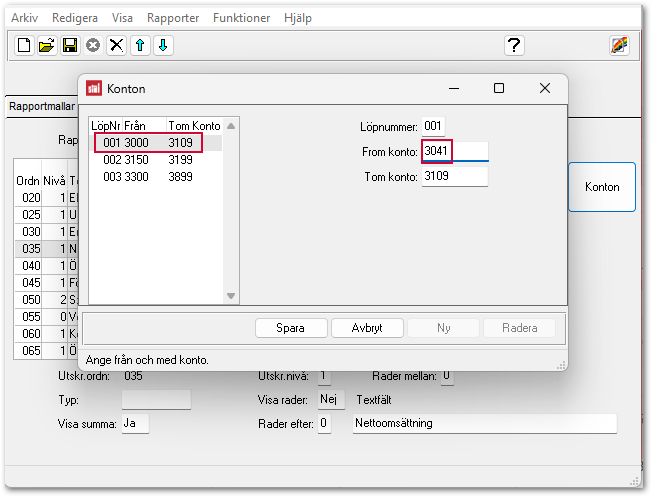Screen dimensions: 652x497
Task: Click the question mark help icon
Action: [514, 45]
